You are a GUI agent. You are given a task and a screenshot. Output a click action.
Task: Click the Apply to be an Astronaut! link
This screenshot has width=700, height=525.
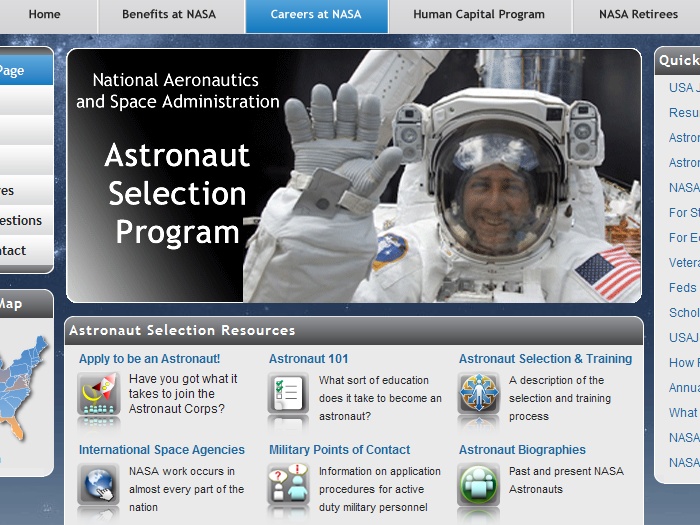[x=150, y=359]
